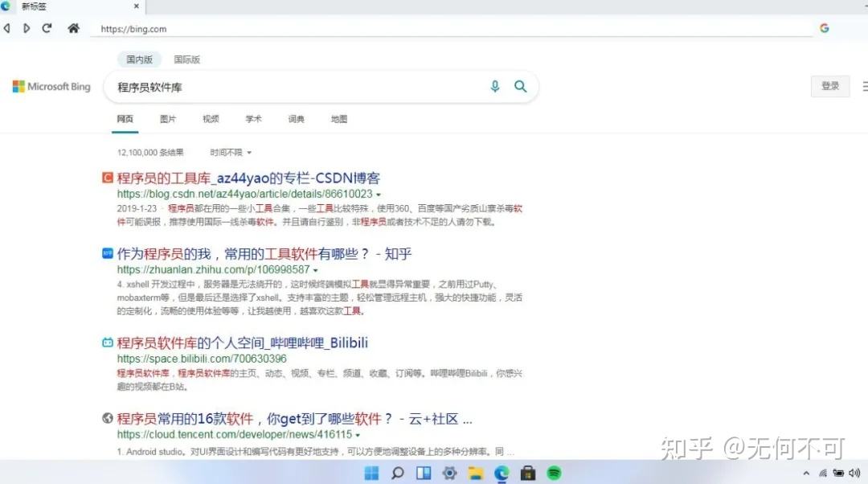868x484 pixels.
Task: Open the 知乎 常用的工具软件 result
Action: point(264,253)
